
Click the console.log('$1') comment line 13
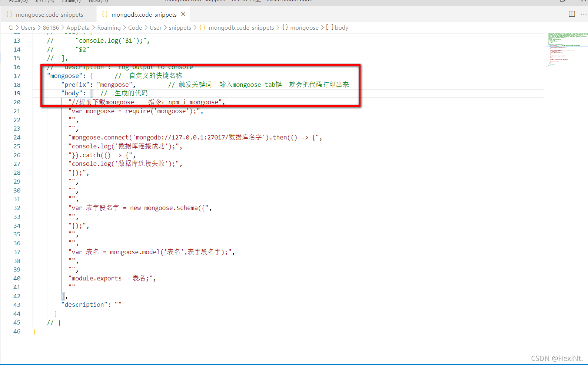tap(99, 41)
